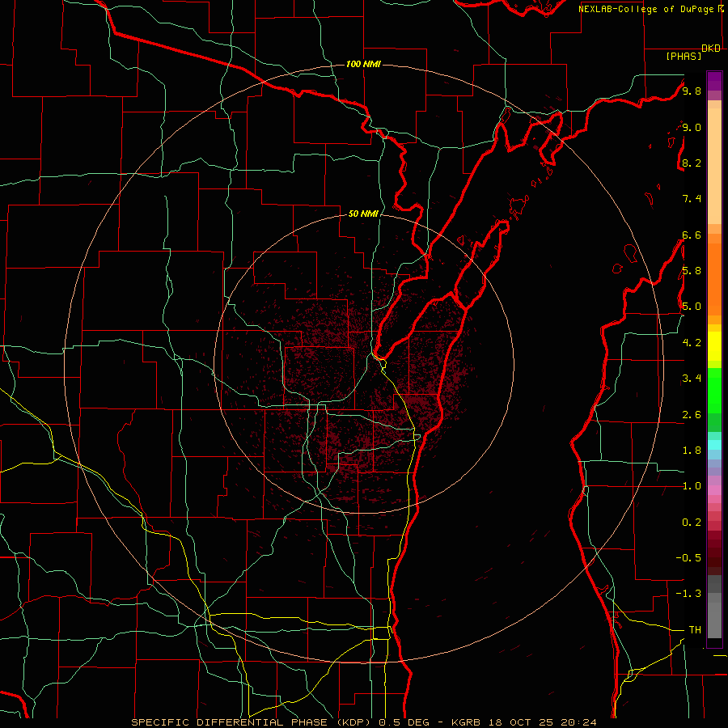Screen dimensions: 728x728
Task: Click the 100 NMI range ring label
Action: coord(363,64)
